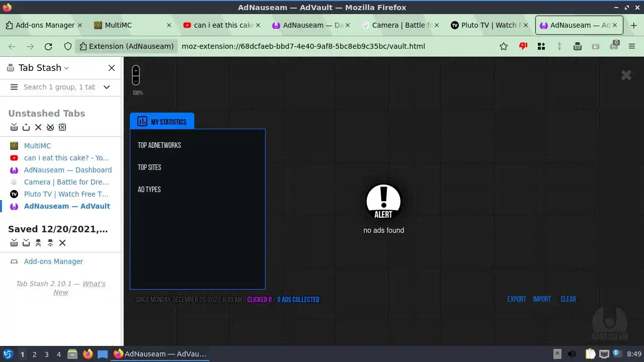Click the Clicked 0 counter
The image size is (644, 362).
click(259, 300)
